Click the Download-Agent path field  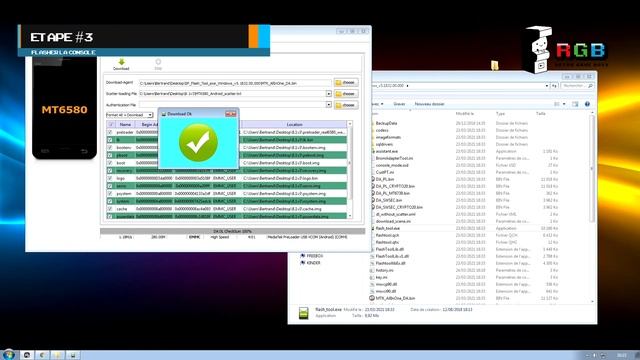point(235,83)
